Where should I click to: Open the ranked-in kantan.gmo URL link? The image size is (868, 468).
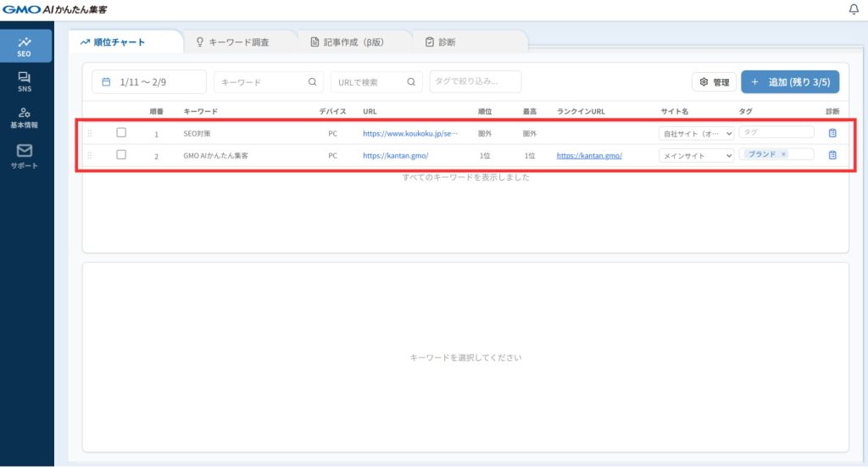tap(589, 155)
